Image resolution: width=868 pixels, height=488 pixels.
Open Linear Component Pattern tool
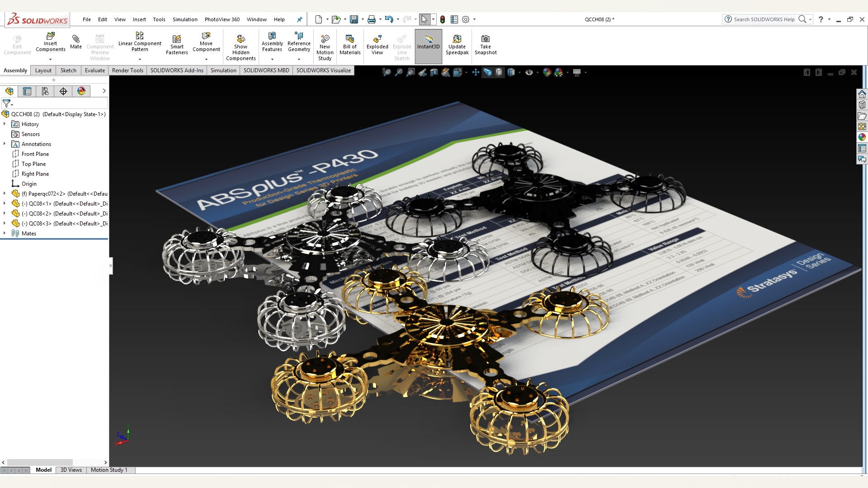point(140,42)
